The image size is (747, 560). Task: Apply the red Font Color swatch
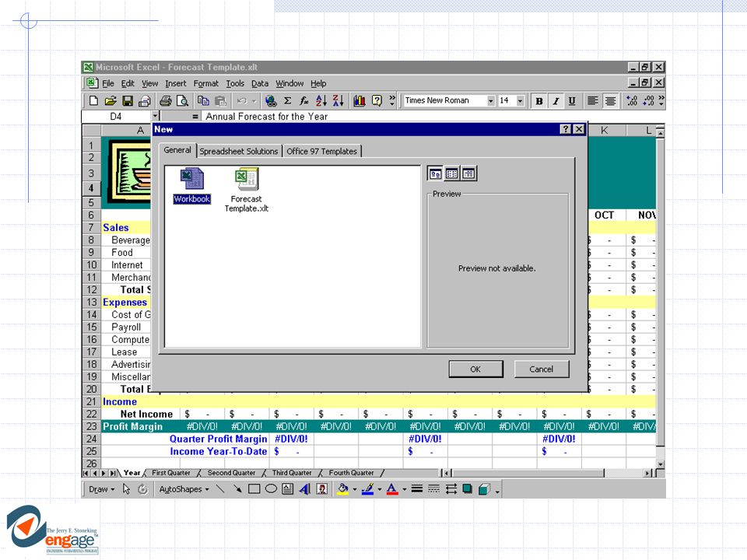click(392, 489)
